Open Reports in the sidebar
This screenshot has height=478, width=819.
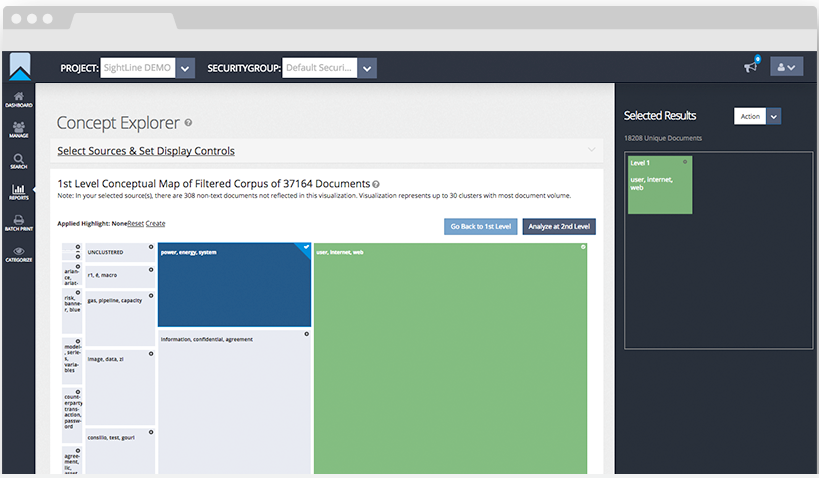click(19, 191)
